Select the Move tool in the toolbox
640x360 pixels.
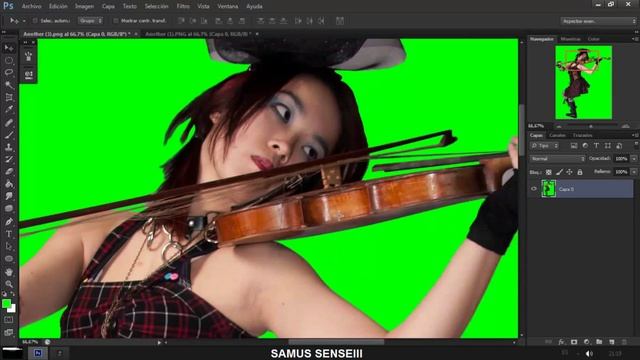9,48
